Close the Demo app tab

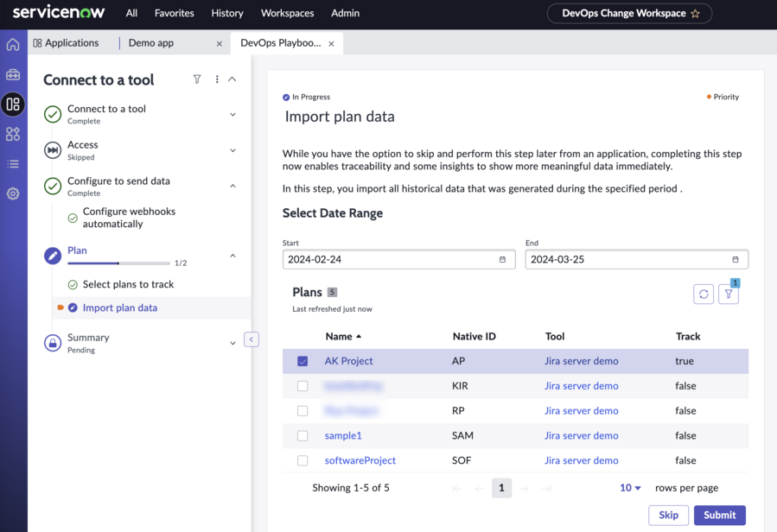[x=219, y=43]
